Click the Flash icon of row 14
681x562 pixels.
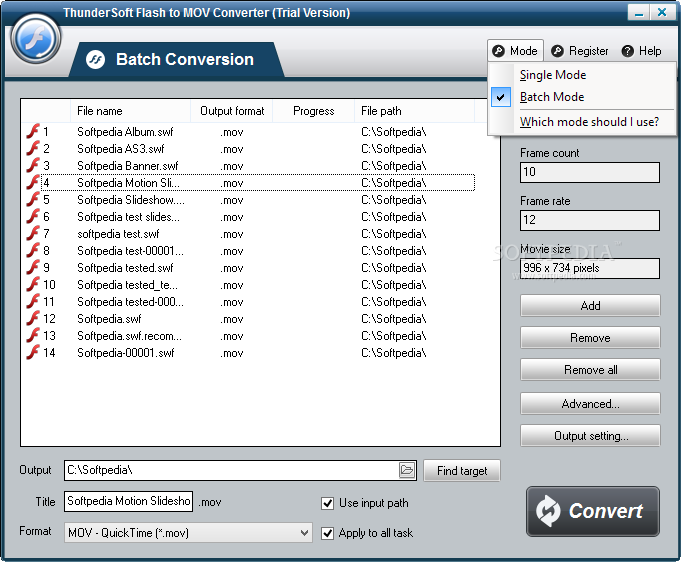(33, 351)
